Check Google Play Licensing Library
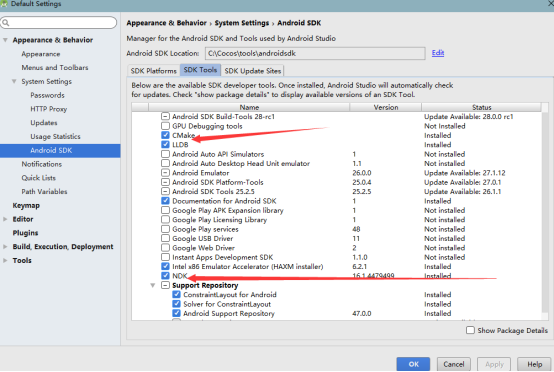554x372 pixels. click(165, 219)
